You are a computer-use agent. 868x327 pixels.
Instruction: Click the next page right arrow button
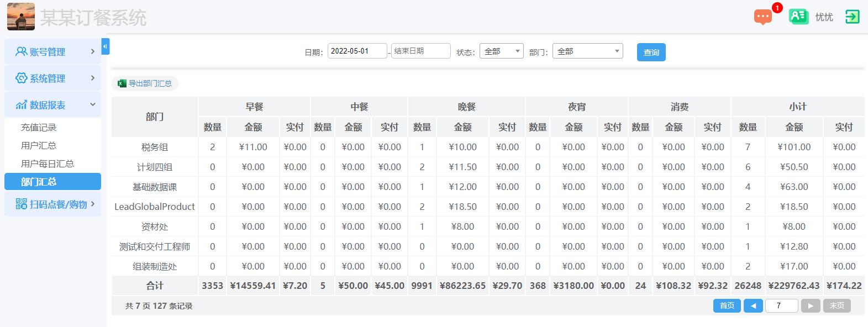(x=811, y=305)
